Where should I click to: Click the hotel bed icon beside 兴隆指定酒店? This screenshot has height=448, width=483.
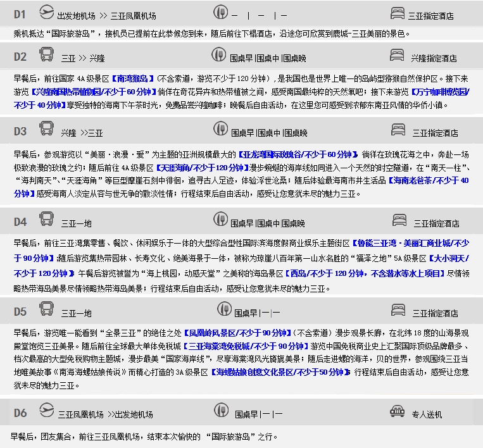(397, 56)
